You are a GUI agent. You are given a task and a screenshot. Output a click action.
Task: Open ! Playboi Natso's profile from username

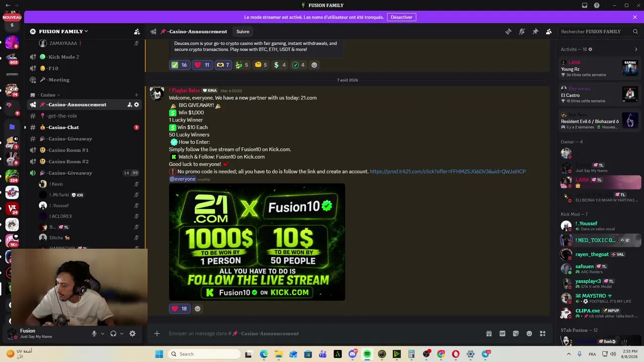tap(184, 90)
